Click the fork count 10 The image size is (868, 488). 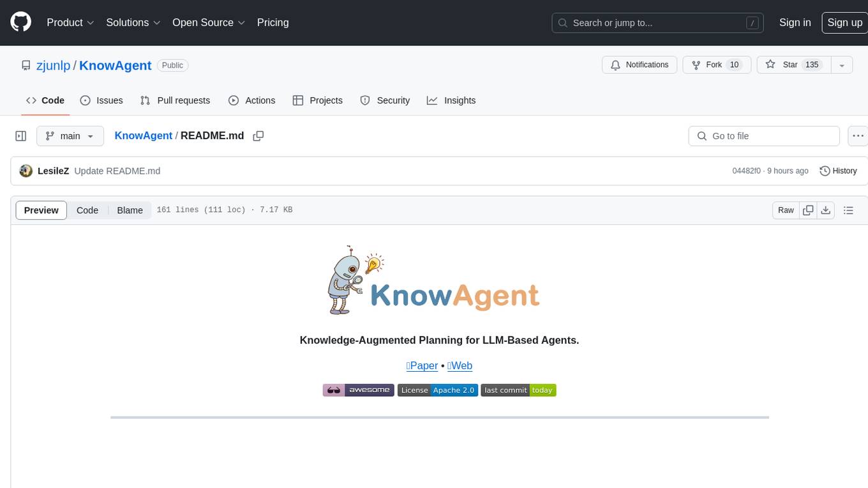[734, 65]
